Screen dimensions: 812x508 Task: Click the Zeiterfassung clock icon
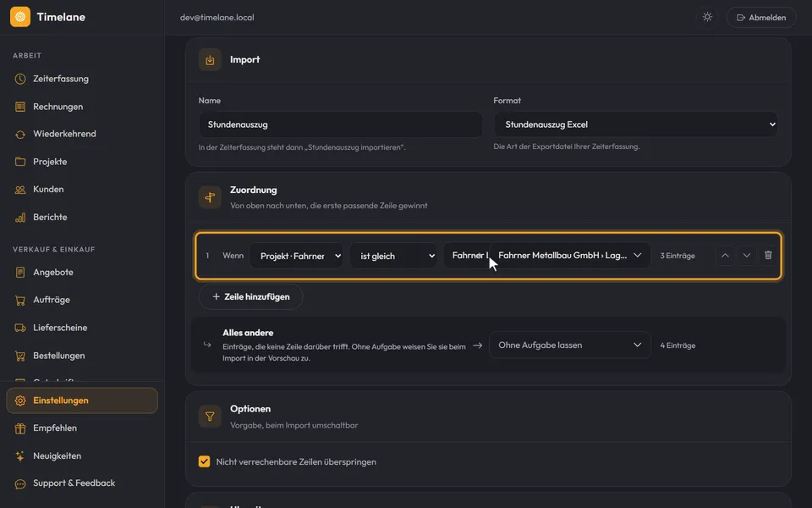20,79
